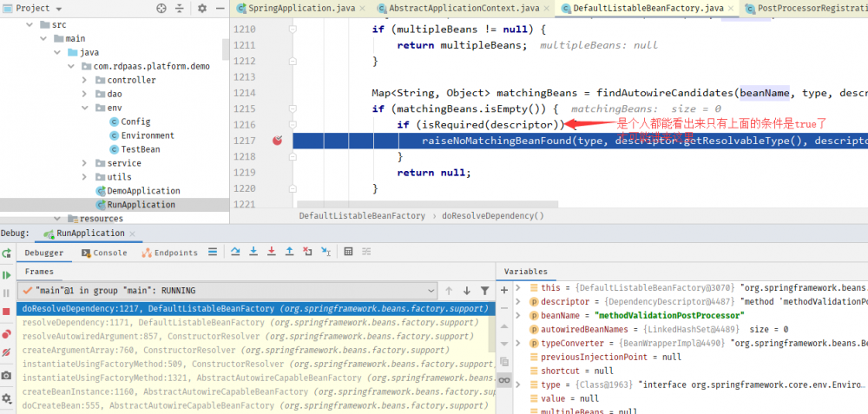
Task: Click Collapse All icon in Project panel
Action: [180, 9]
